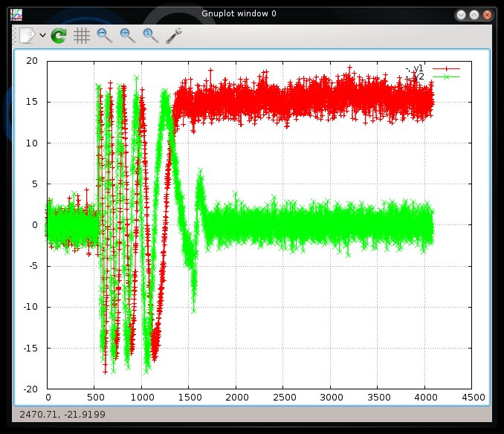Minimize the Gnuplot window
The width and height of the screenshot is (504, 434).
462,14
